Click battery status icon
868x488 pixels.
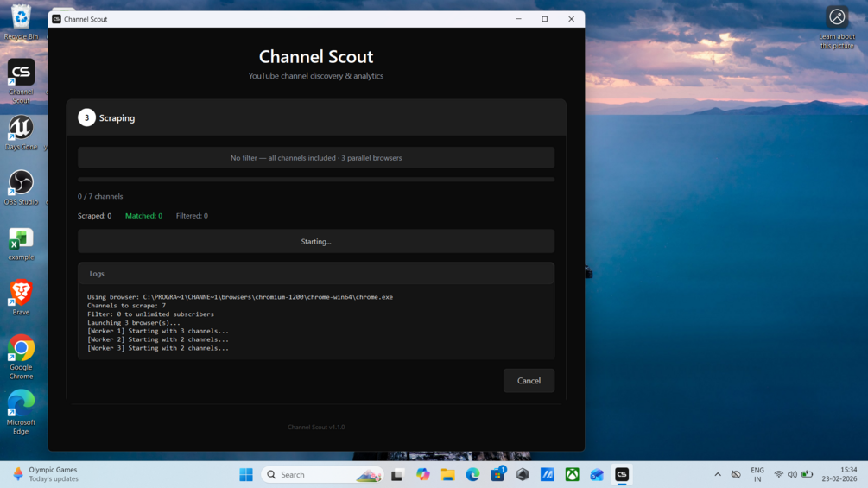[x=807, y=475]
